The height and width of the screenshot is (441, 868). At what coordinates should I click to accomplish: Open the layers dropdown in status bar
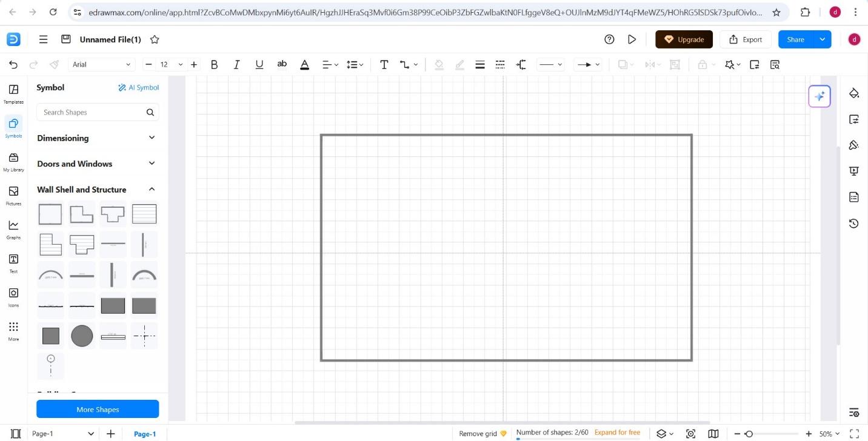665,434
